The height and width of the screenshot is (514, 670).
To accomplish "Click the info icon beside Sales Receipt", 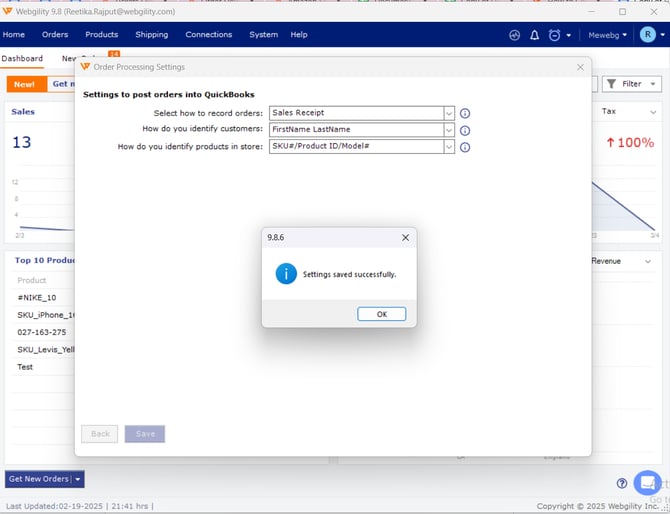I will pos(465,114).
